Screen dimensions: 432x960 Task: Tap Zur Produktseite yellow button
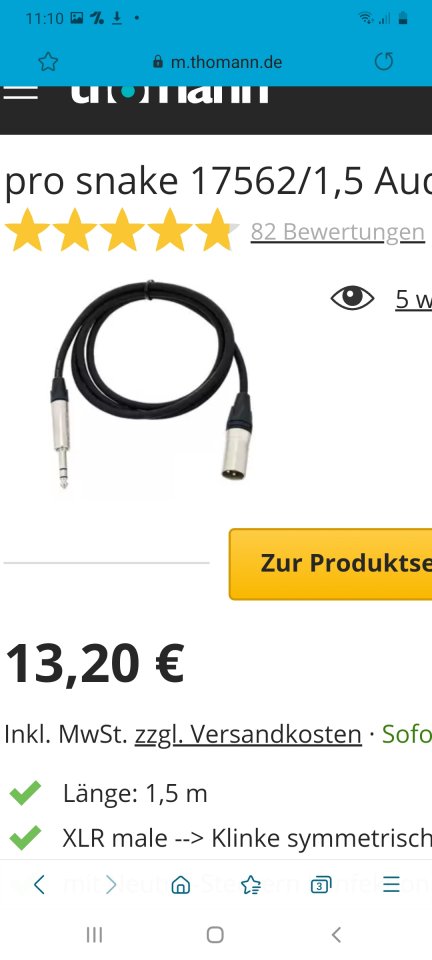(x=330, y=564)
